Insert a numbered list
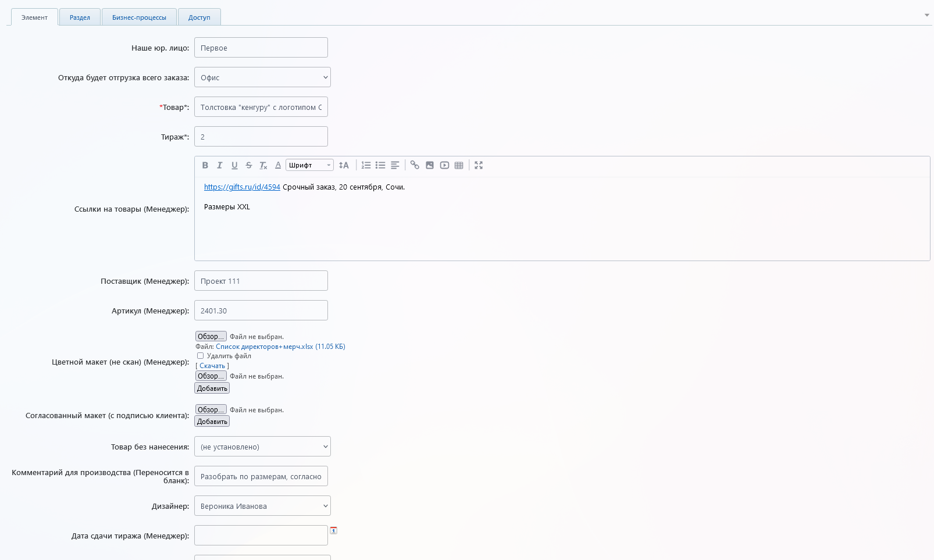This screenshot has height=560, width=934. click(366, 165)
